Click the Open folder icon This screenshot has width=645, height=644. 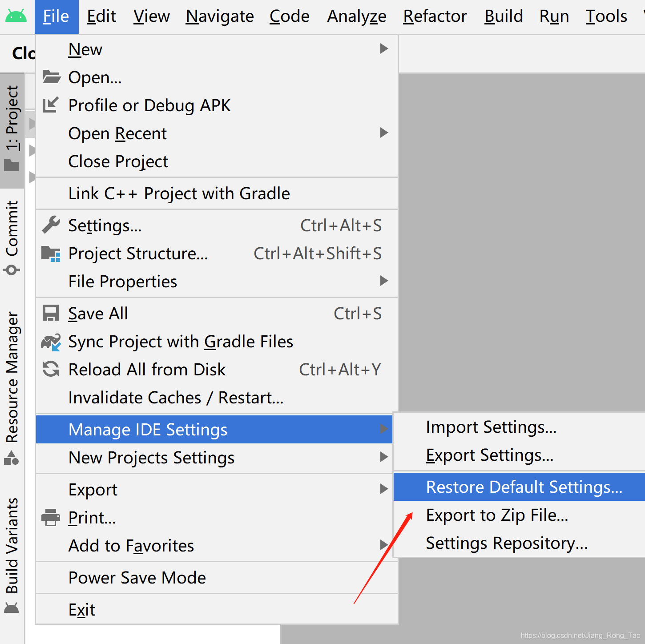pos(51,77)
